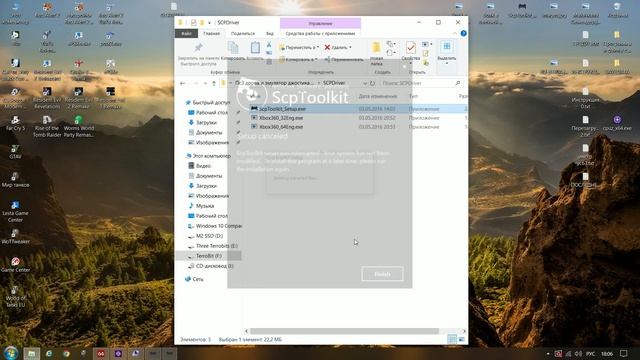Open Chrome from the taskbar
Screen dimensions: 640x360
click(x=66, y=353)
